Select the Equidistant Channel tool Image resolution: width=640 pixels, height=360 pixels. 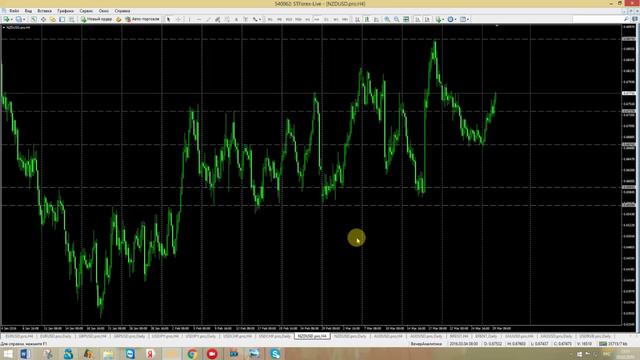click(217, 19)
